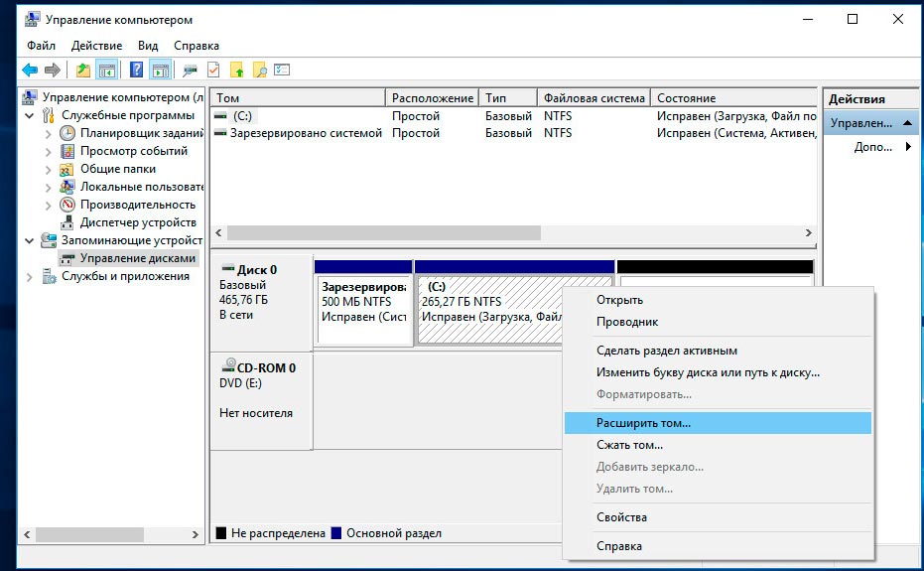Choose Расширить том in the context menu
This screenshot has height=571, width=924.
pos(643,423)
